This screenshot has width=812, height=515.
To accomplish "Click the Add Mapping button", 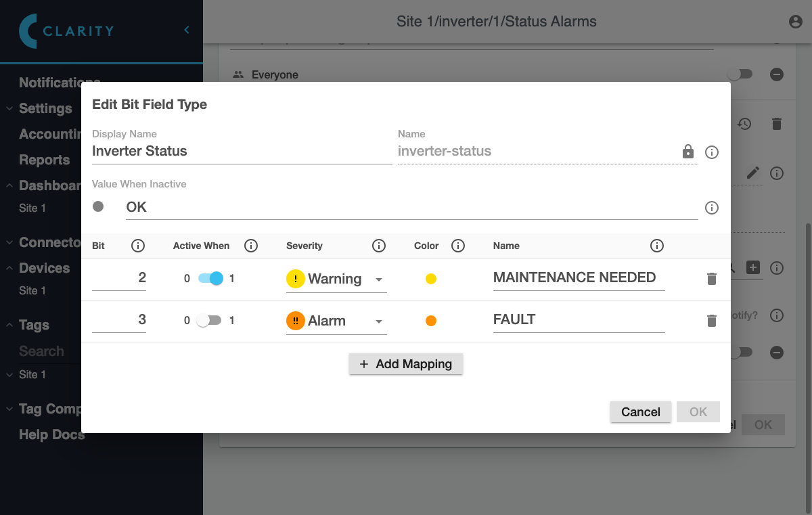I will [405, 364].
